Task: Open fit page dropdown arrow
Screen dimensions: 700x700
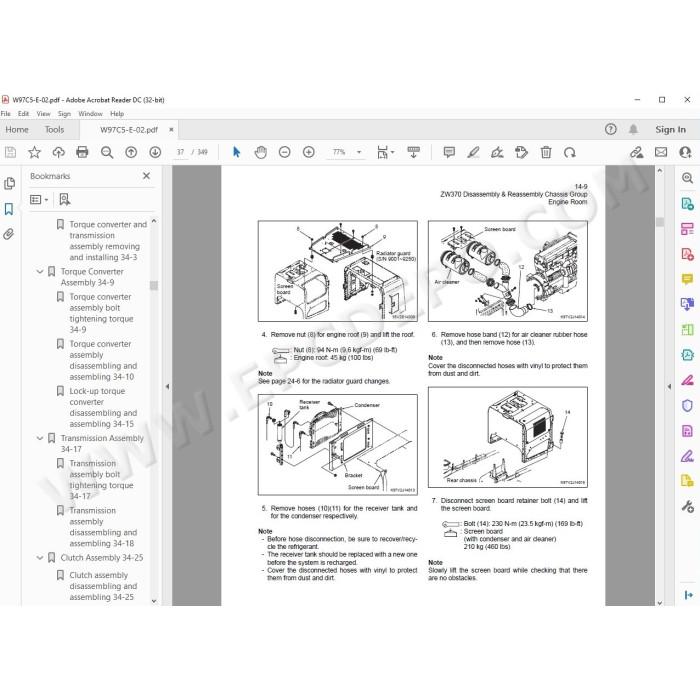Action: click(x=392, y=152)
